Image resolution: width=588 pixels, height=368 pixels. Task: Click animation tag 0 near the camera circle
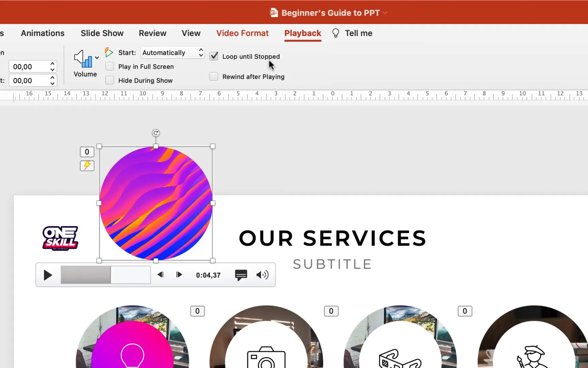(x=331, y=311)
